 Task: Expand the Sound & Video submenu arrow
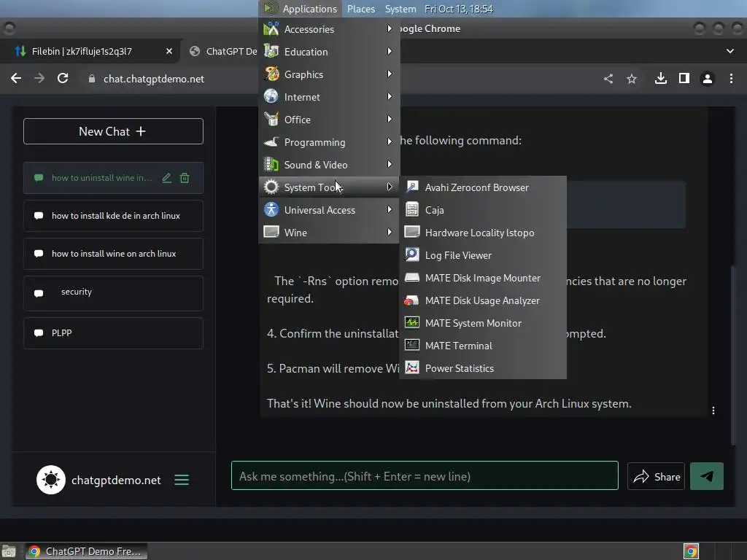pos(390,164)
